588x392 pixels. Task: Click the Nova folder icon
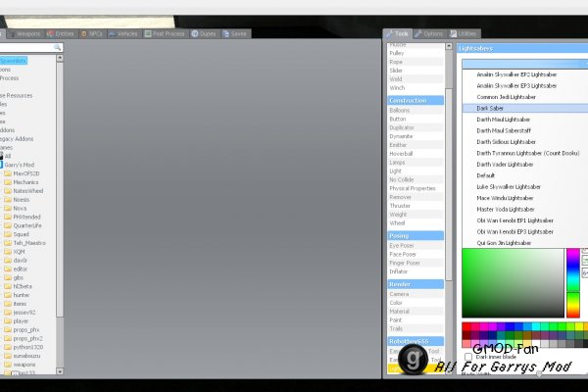pos(8,208)
